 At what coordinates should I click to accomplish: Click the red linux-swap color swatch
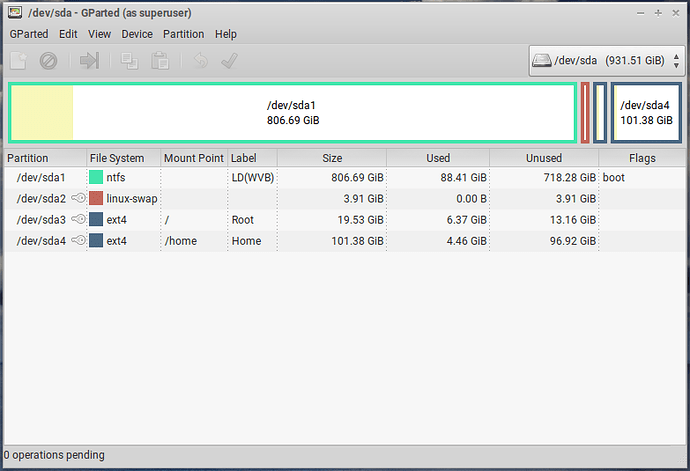(x=96, y=198)
